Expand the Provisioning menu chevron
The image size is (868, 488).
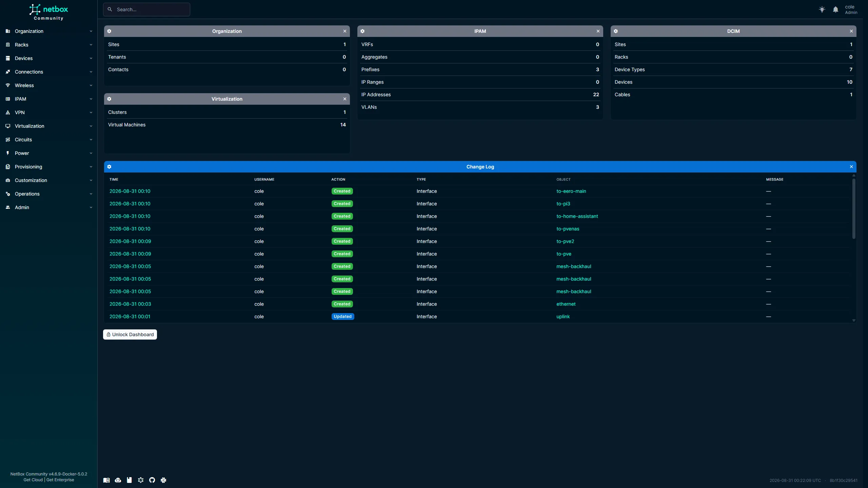[91, 167]
